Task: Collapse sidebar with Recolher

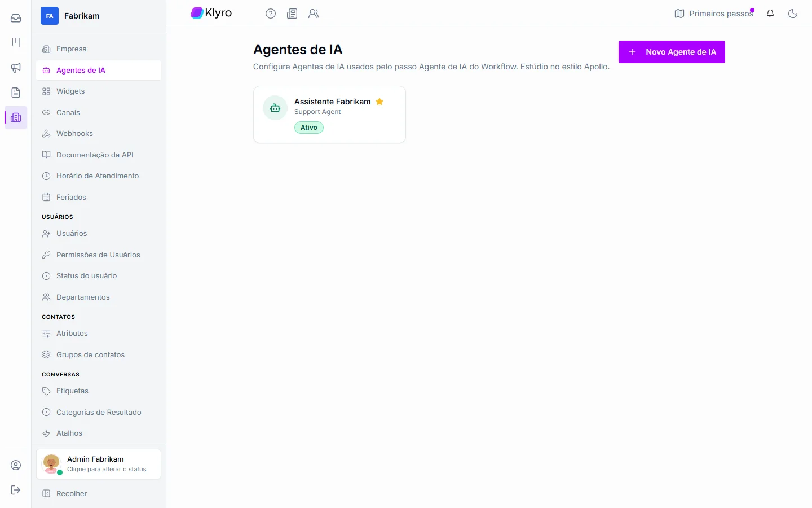Action: coord(99,494)
